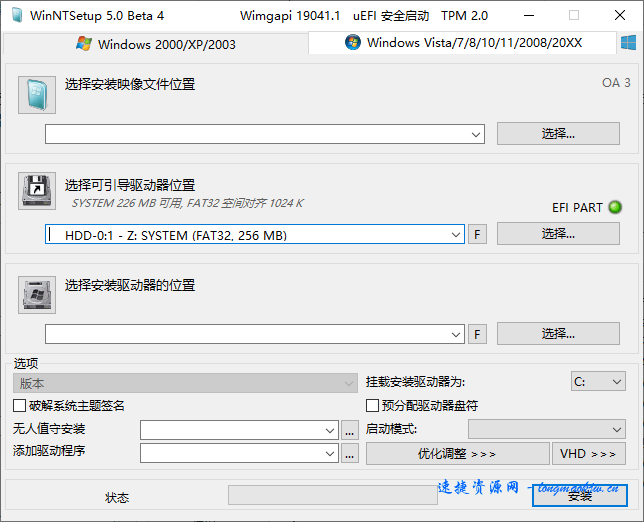Open the C: mount drive letter dropdown
This screenshot has height=522, width=644.
[x=598, y=382]
